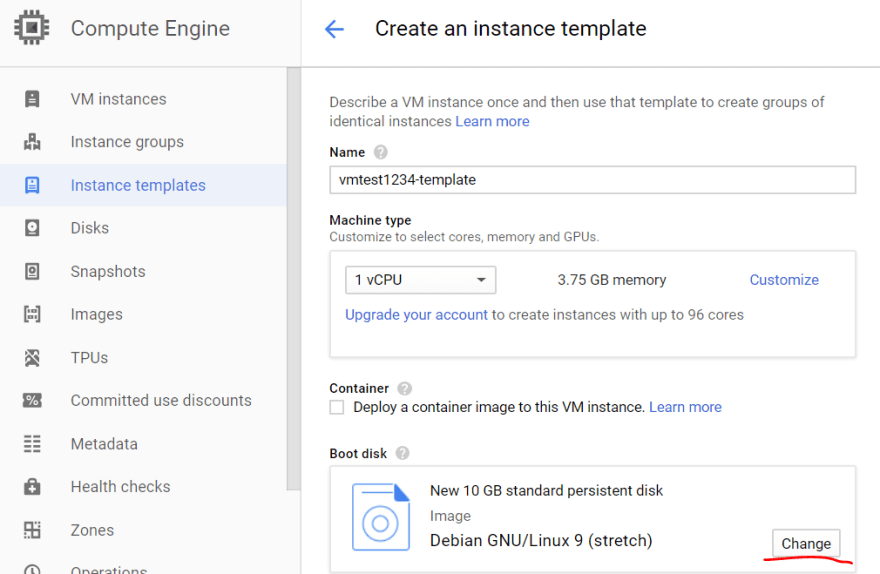Click the Name input field with vmtest1234-template
This screenshot has width=880, height=574.
click(x=592, y=180)
